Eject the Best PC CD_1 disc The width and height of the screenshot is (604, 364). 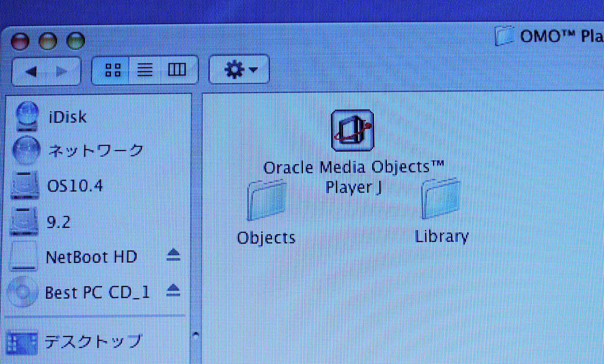point(173,290)
